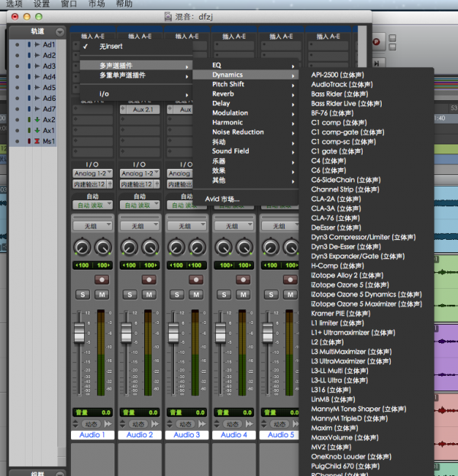
Task: Toggle the show/hide dot for track Ad4
Action: (18, 77)
